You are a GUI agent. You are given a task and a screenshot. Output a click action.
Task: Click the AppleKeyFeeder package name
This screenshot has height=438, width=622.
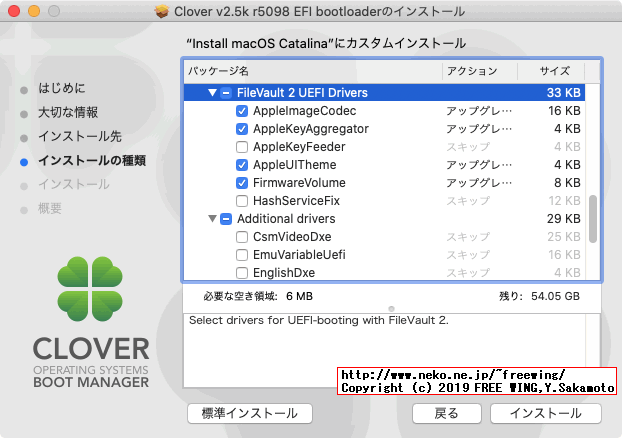click(x=299, y=147)
